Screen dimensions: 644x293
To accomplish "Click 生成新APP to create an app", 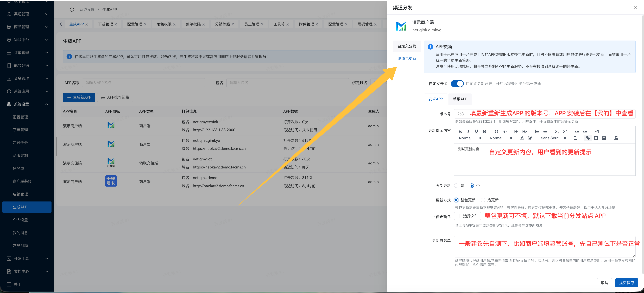I will tap(79, 97).
